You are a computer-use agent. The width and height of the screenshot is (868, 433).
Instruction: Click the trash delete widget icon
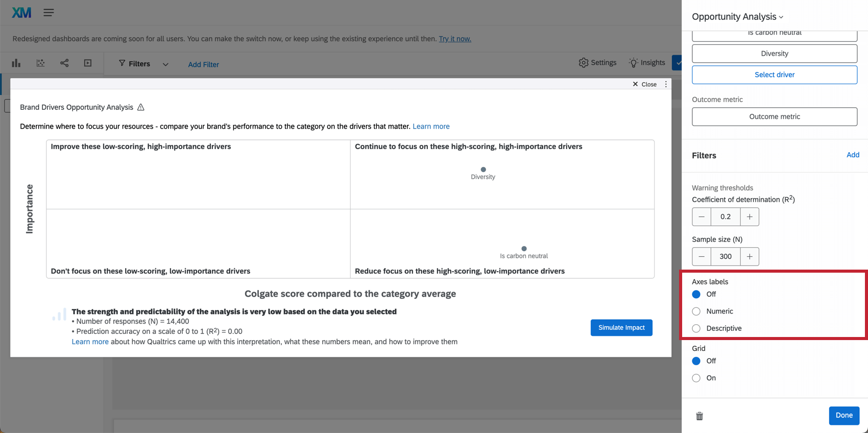pyautogui.click(x=700, y=416)
